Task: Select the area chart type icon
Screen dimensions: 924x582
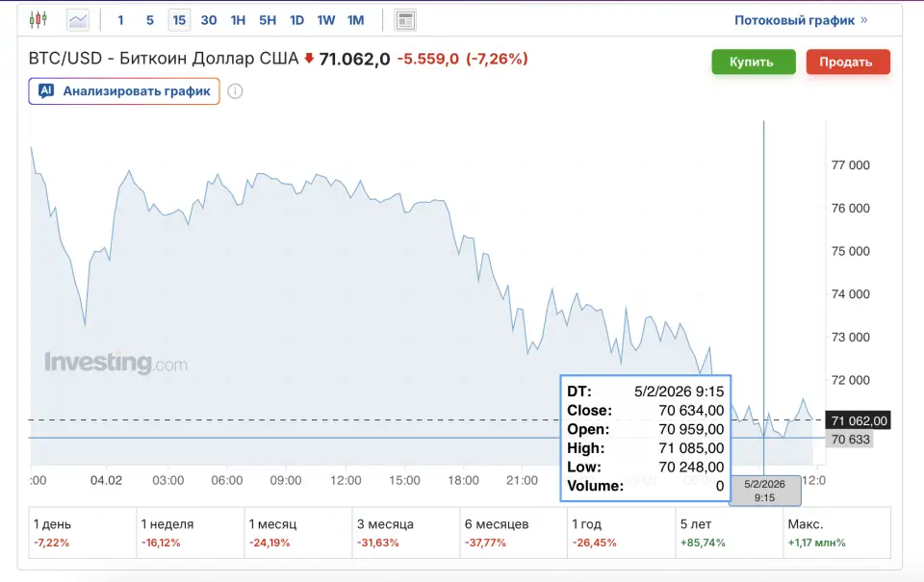Action: coord(77,19)
